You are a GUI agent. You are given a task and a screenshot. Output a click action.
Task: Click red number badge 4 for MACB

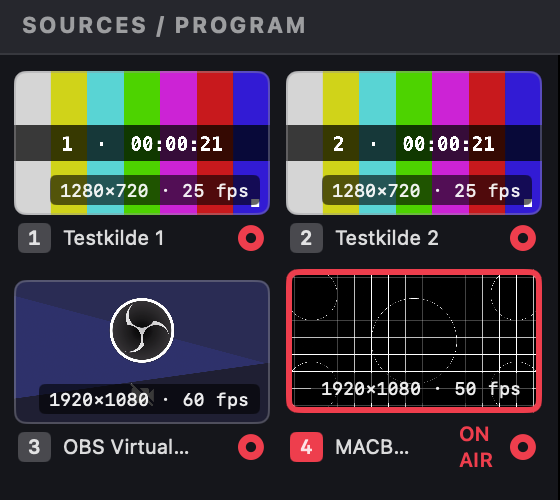pos(306,447)
